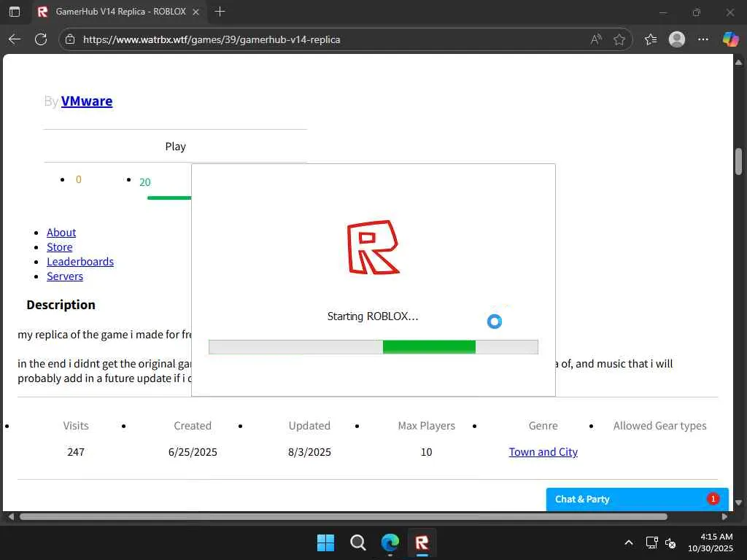
Task: Click the horizontal page scrollbar thumb
Action: (x=343, y=517)
